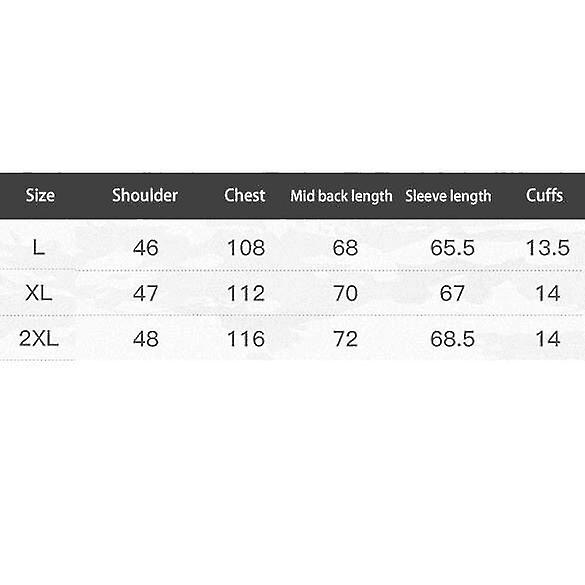585x585 pixels.
Task: Click shoulder value 46 for size L
Action: click(x=146, y=248)
